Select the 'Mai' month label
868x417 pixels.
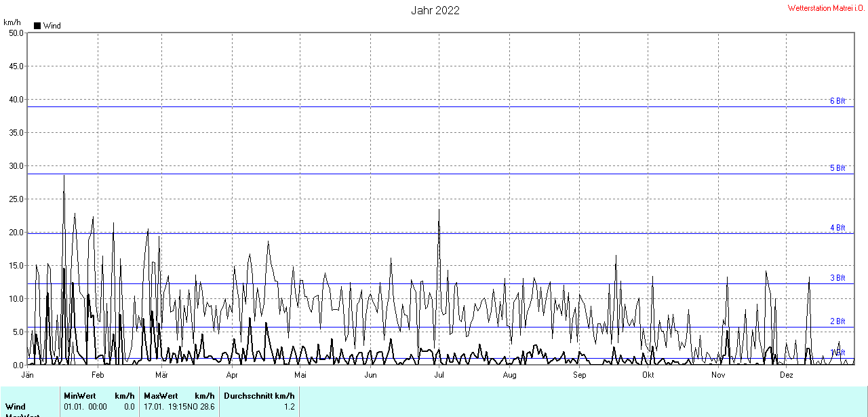(x=300, y=374)
